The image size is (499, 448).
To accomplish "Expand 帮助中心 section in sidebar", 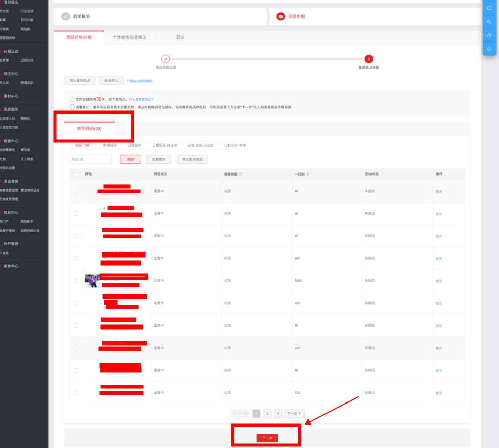I will pos(11,266).
